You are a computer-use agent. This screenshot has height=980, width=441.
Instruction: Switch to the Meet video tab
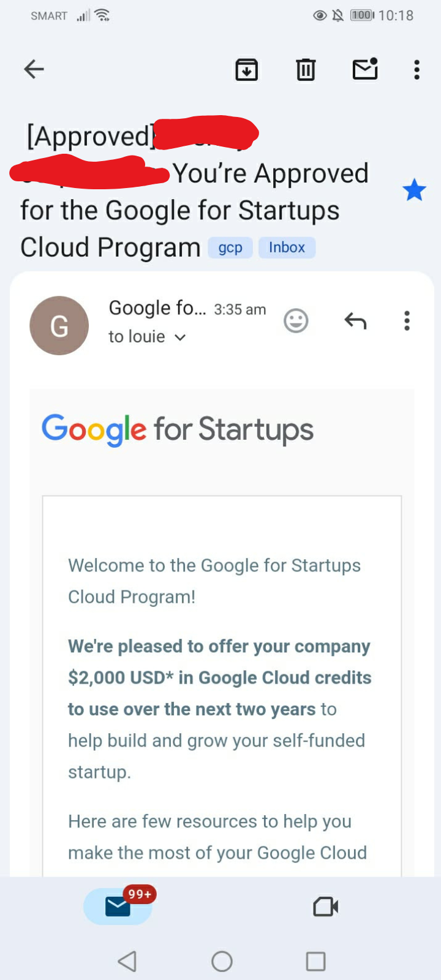pyautogui.click(x=325, y=907)
